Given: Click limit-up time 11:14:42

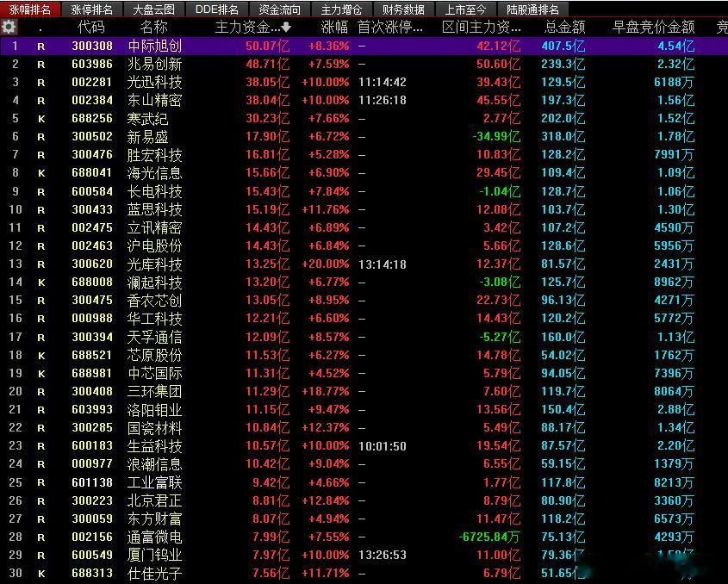Looking at the screenshot, I should 383,82.
